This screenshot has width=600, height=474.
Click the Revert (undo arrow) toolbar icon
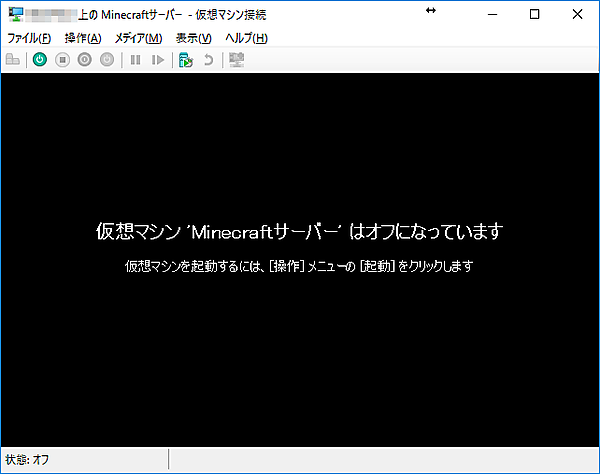(x=208, y=60)
